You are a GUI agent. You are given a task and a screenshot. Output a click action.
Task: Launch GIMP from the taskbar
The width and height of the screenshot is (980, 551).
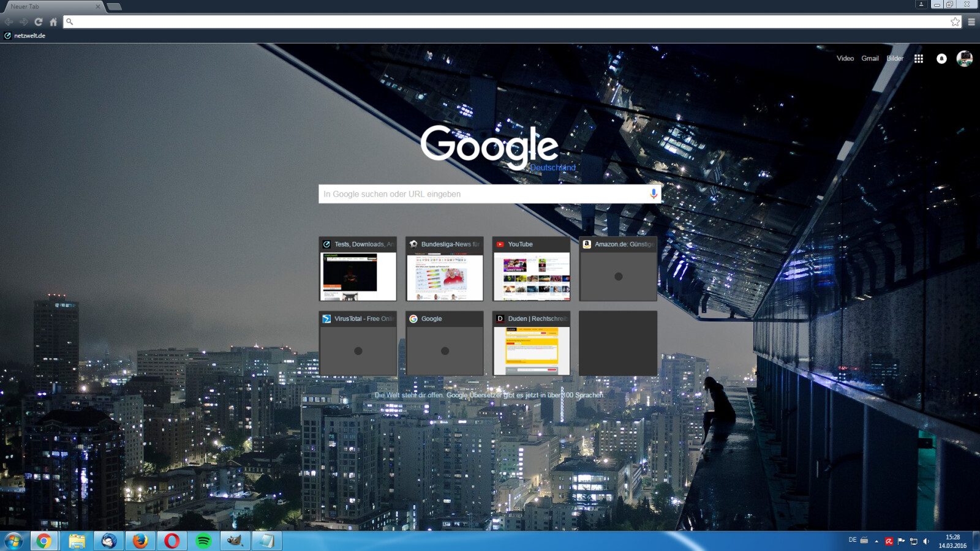[x=236, y=541]
